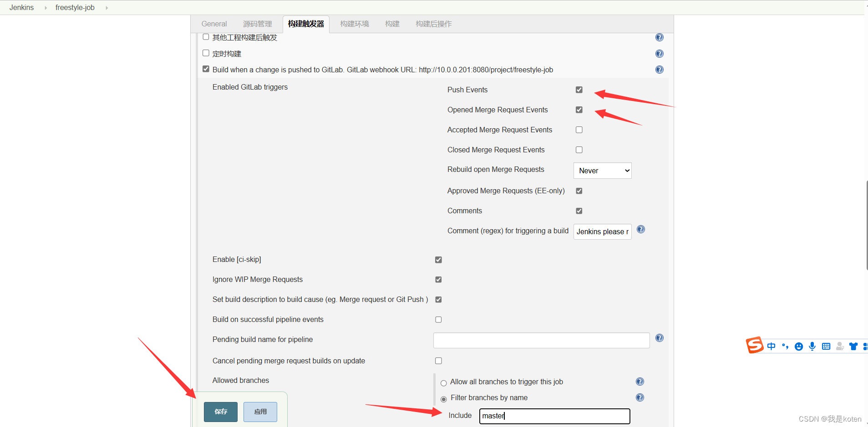Screen dimensions: 868x427
Task: Click the Sogou input method S logo
Action: click(x=754, y=345)
